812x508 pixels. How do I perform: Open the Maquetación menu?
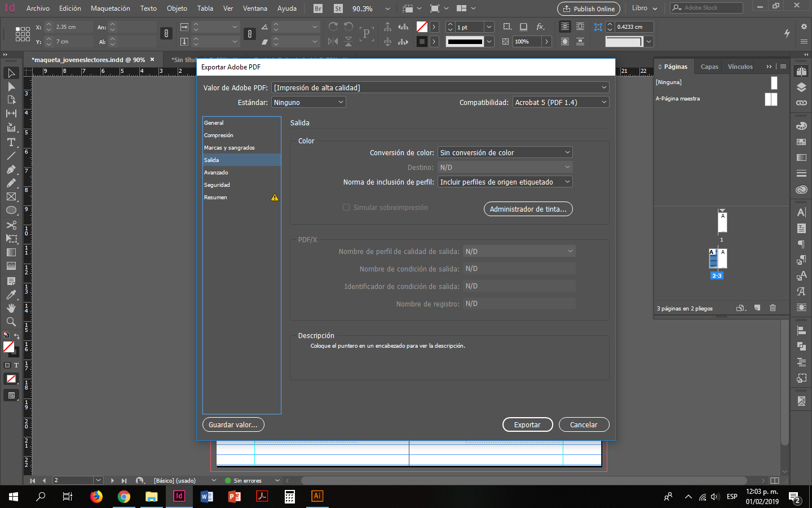tap(111, 8)
